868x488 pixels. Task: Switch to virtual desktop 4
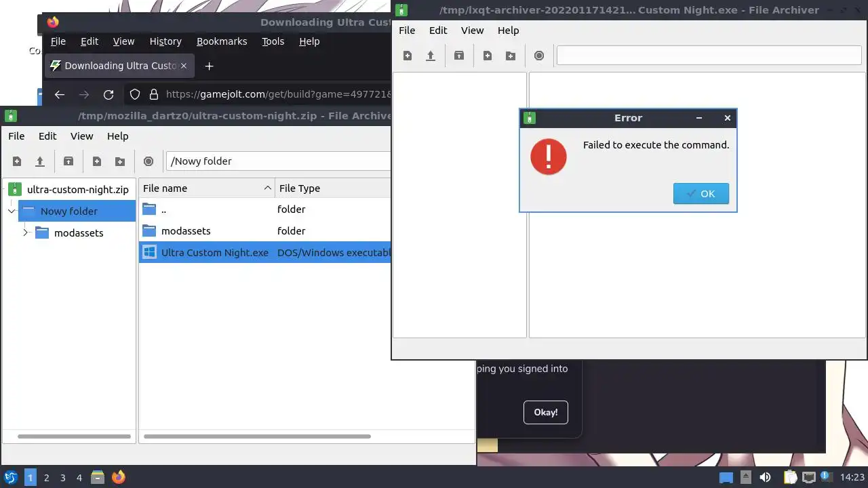click(x=79, y=478)
